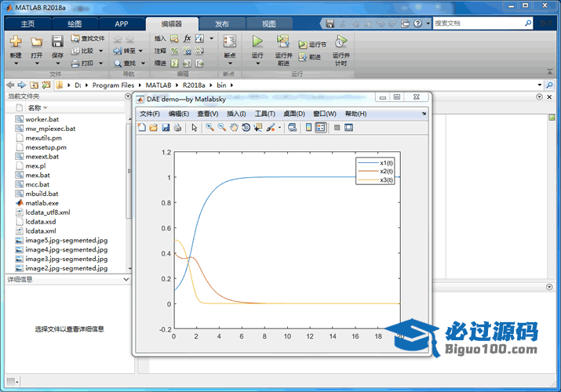This screenshot has height=392, width=561.
Task: Open the Breakpoints dropdown arrow
Action: (230, 64)
